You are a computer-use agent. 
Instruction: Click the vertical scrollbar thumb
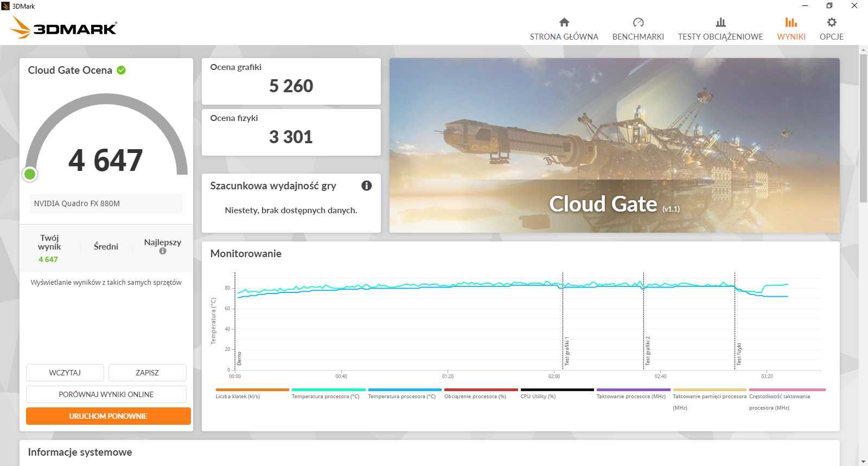coord(863,127)
